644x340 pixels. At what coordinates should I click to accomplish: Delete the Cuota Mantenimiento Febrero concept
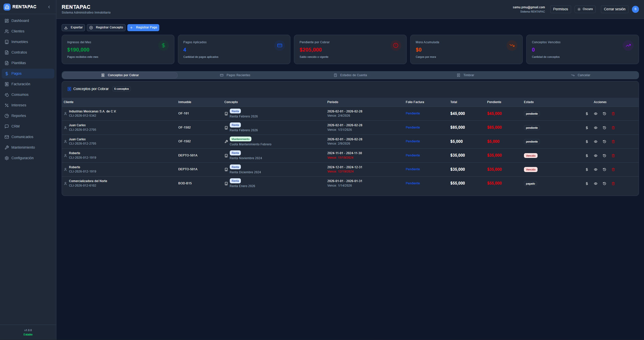(x=613, y=142)
